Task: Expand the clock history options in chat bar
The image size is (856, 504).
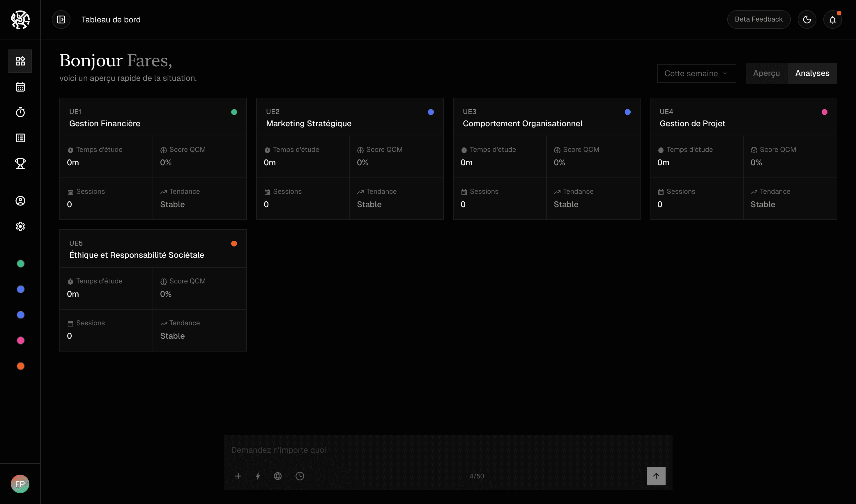Action: point(299,476)
